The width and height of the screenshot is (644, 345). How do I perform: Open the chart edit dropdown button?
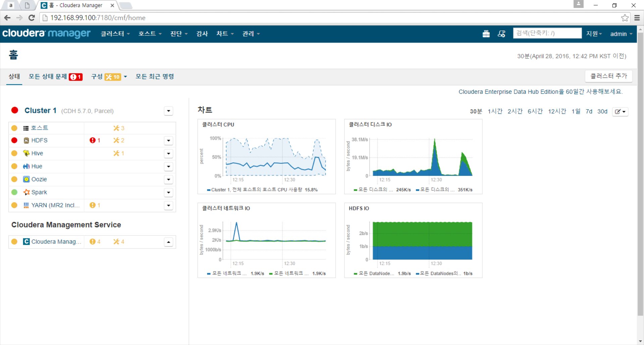[x=620, y=112]
